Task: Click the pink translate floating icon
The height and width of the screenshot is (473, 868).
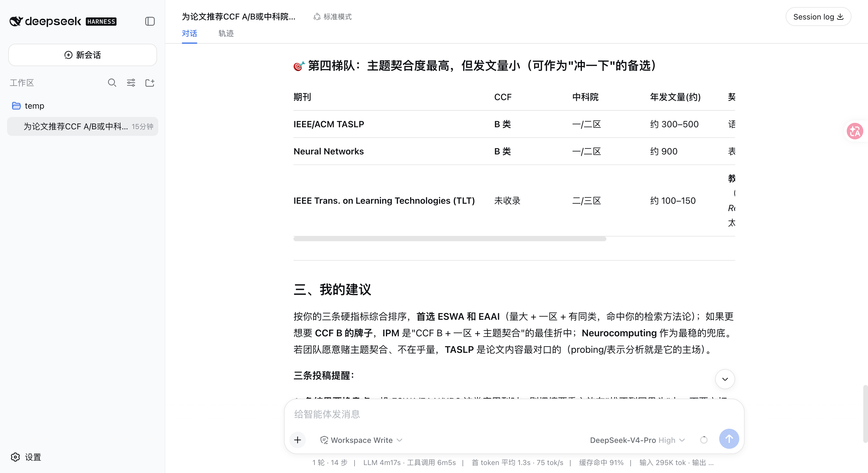Action: coord(855,131)
